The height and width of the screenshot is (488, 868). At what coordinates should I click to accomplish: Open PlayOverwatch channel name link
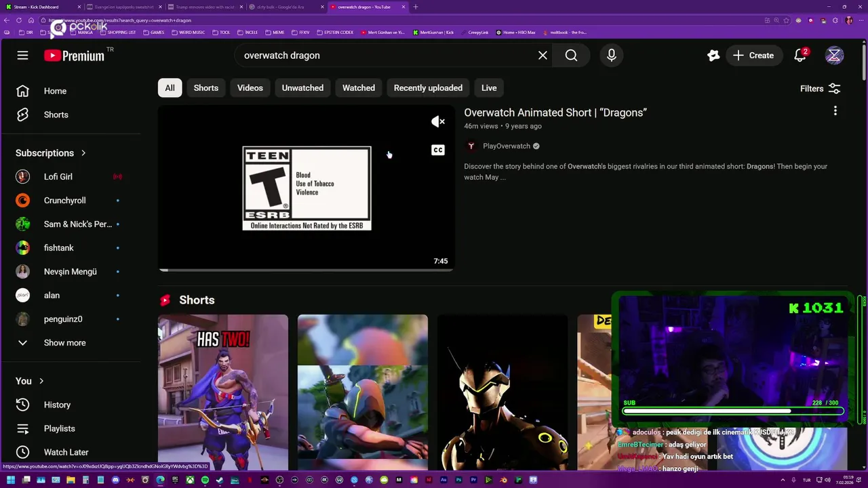tap(507, 146)
